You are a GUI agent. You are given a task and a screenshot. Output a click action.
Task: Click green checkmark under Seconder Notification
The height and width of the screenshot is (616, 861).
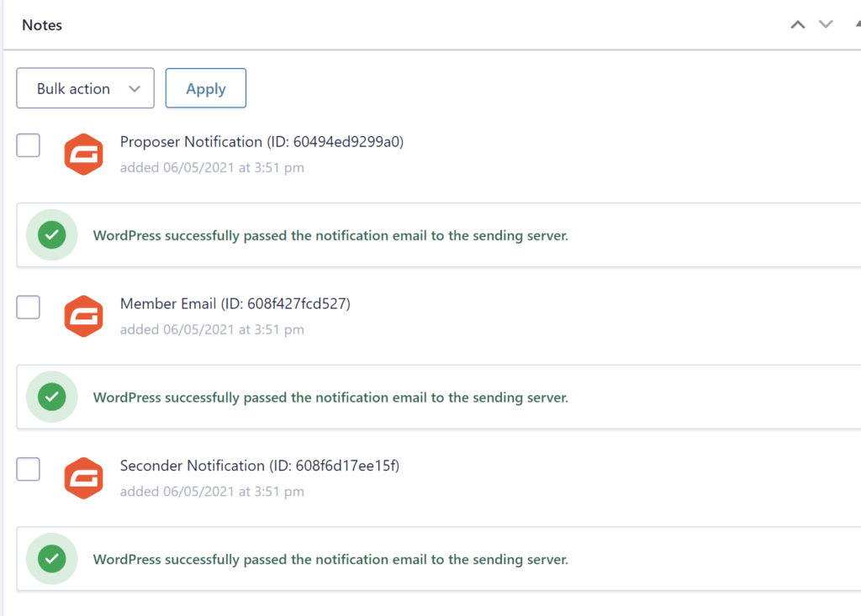pos(52,559)
